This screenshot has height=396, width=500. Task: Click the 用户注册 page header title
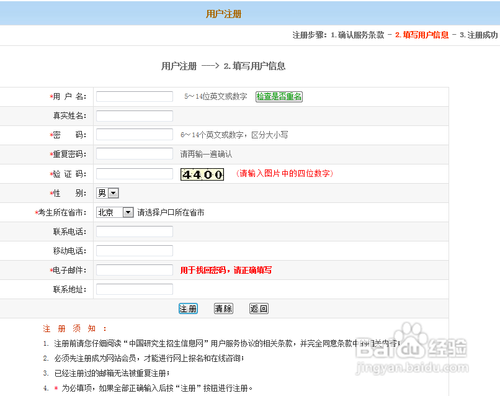coord(223,14)
